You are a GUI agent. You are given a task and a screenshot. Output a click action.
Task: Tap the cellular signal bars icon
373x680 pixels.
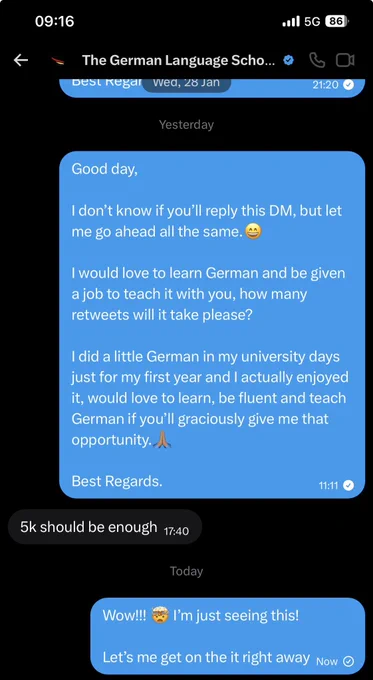(x=291, y=21)
